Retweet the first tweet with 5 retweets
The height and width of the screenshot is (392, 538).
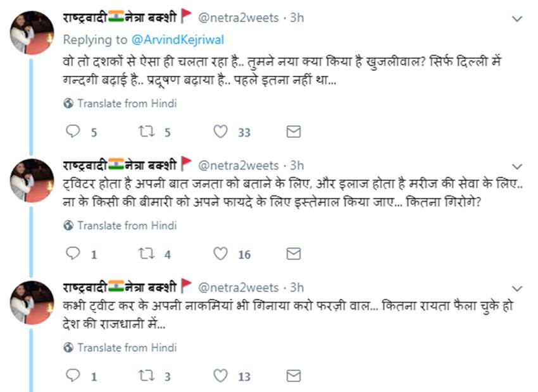click(147, 132)
